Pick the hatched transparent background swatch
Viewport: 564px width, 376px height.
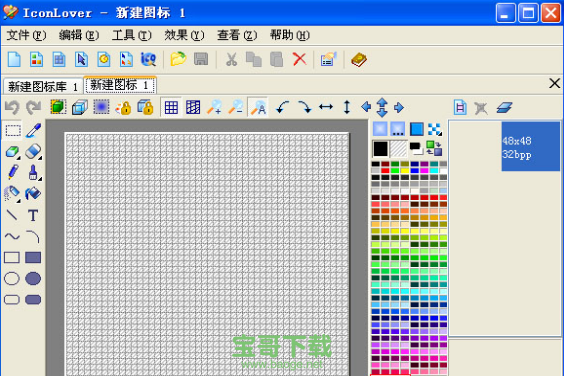(x=399, y=149)
